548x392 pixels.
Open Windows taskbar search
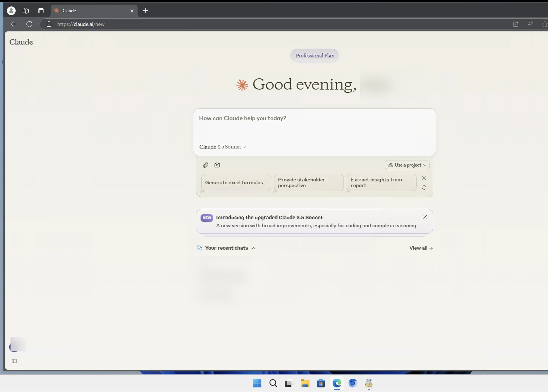click(x=273, y=383)
